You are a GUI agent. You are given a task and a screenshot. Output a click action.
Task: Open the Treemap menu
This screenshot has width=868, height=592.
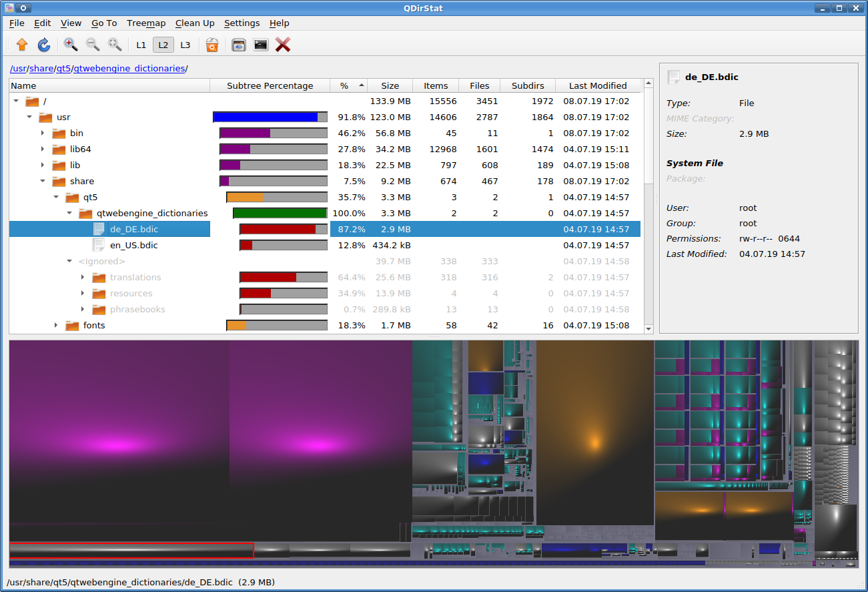[x=146, y=23]
